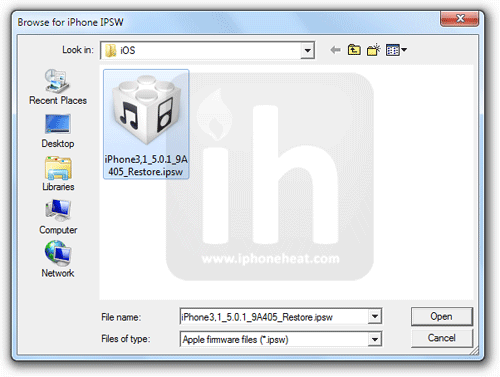Cancel the browse dialog
500x377 pixels.
(441, 338)
